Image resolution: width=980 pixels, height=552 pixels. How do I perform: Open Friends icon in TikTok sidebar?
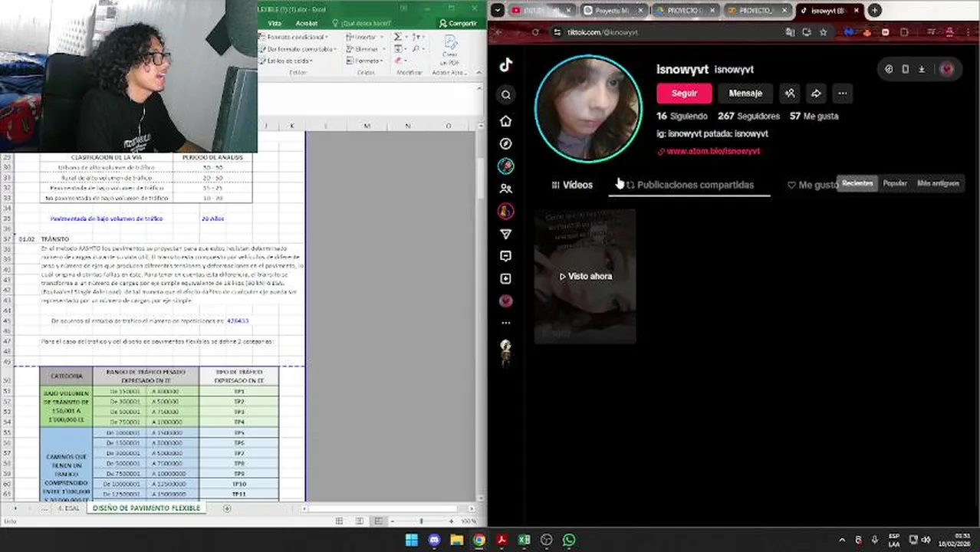click(506, 189)
